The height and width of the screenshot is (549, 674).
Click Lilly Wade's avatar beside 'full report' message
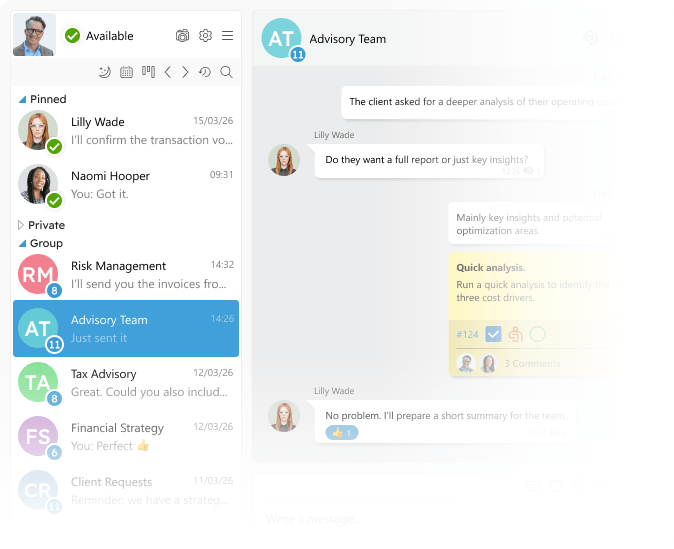[x=284, y=160]
